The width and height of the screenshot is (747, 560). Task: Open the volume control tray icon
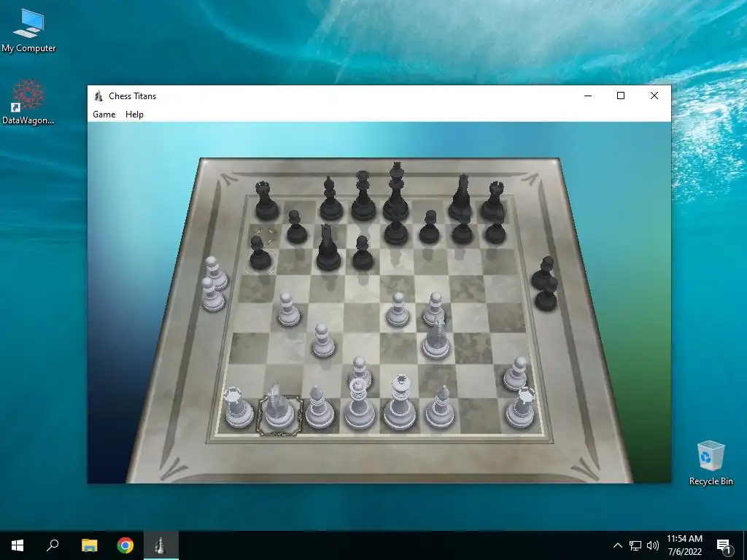(653, 545)
